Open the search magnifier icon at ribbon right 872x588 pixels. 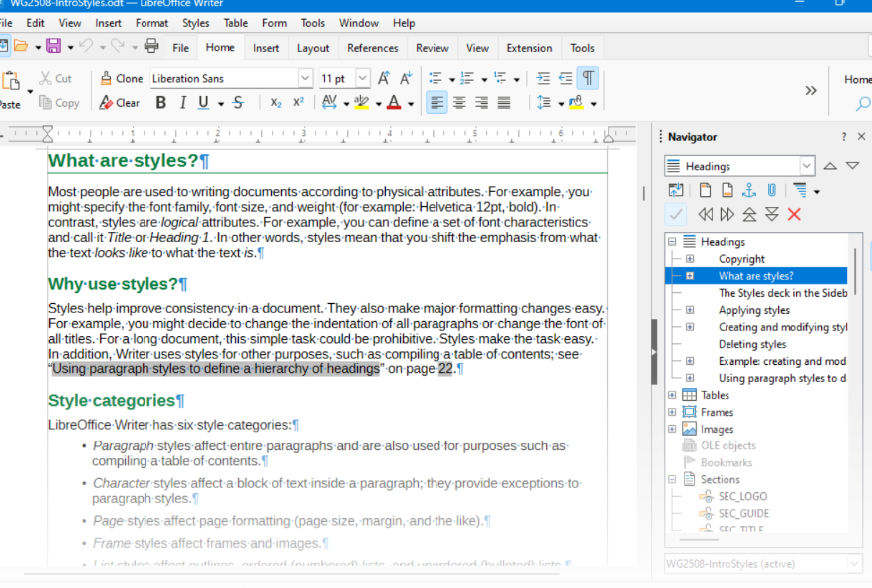pyautogui.click(x=863, y=103)
